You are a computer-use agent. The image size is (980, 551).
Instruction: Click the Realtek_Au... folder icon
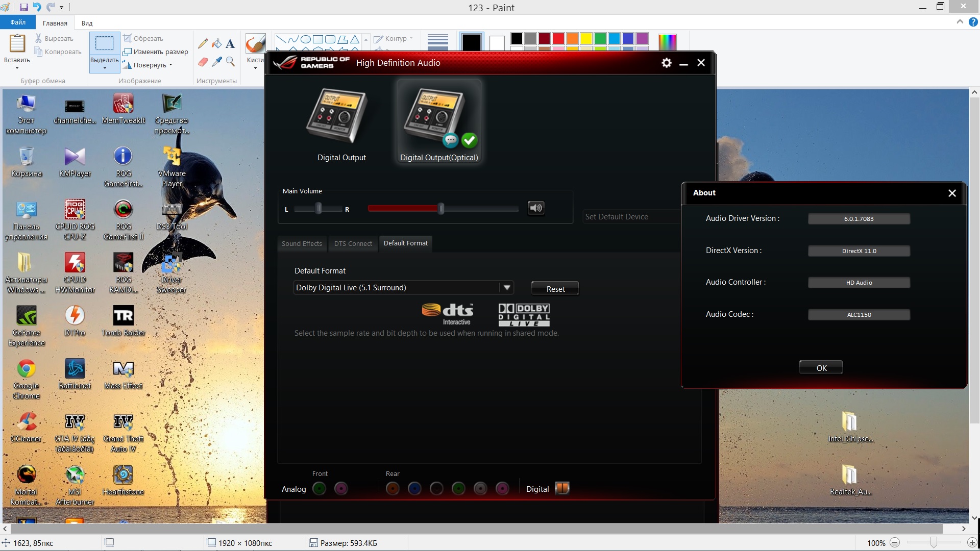pos(850,480)
